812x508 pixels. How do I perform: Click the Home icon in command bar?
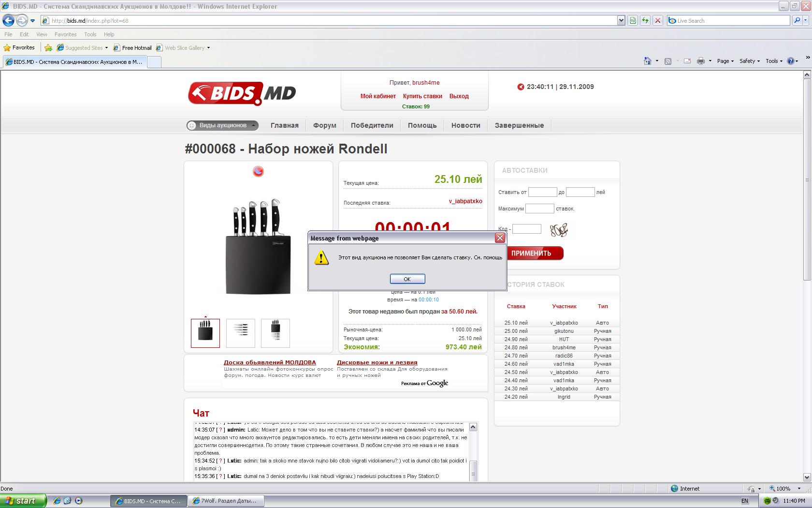(x=648, y=61)
